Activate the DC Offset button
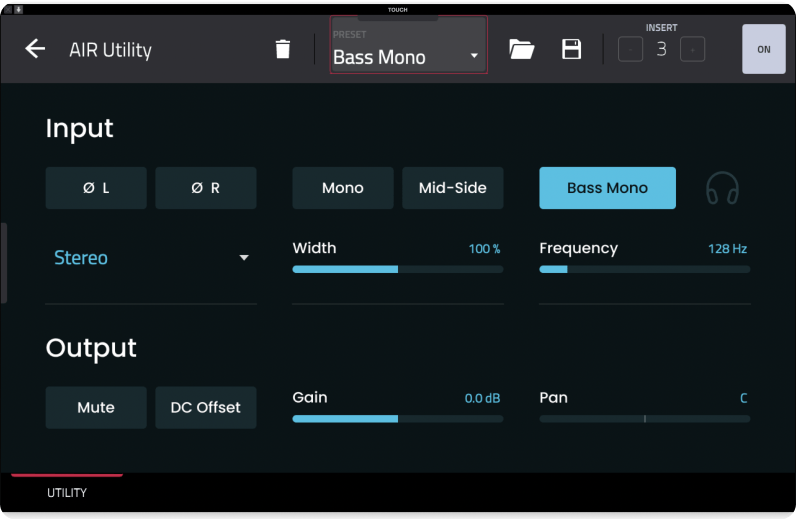Screen dimensions: 796x519 [206, 408]
